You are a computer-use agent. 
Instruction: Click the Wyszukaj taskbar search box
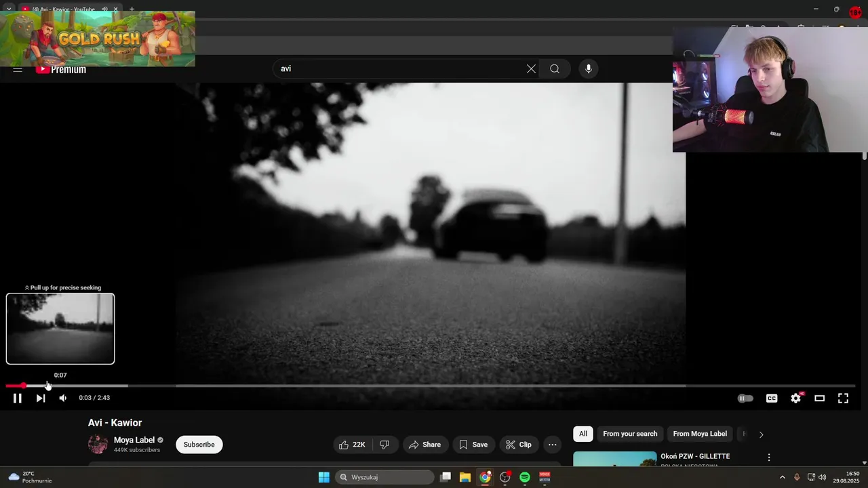point(385,477)
